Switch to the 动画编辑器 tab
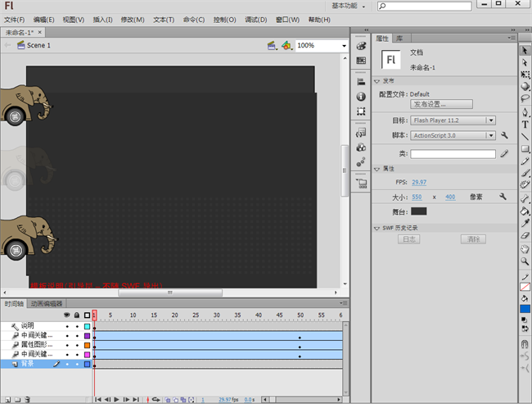532x404 pixels. point(47,303)
